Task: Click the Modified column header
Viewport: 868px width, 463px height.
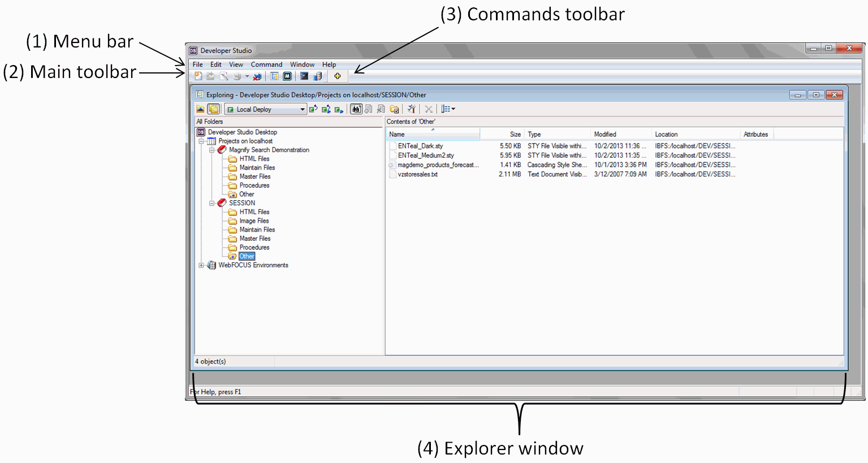Action: [x=605, y=134]
